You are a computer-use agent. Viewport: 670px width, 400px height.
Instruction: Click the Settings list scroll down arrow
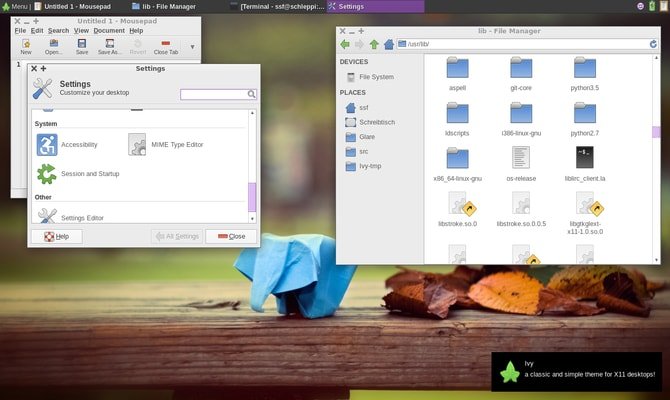[252, 218]
